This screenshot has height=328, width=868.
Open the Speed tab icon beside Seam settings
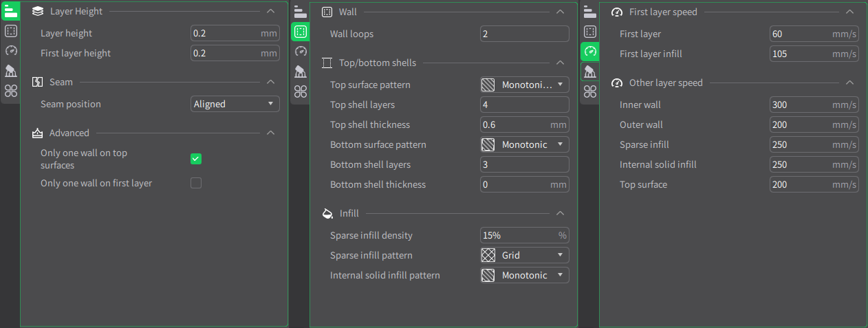point(10,51)
